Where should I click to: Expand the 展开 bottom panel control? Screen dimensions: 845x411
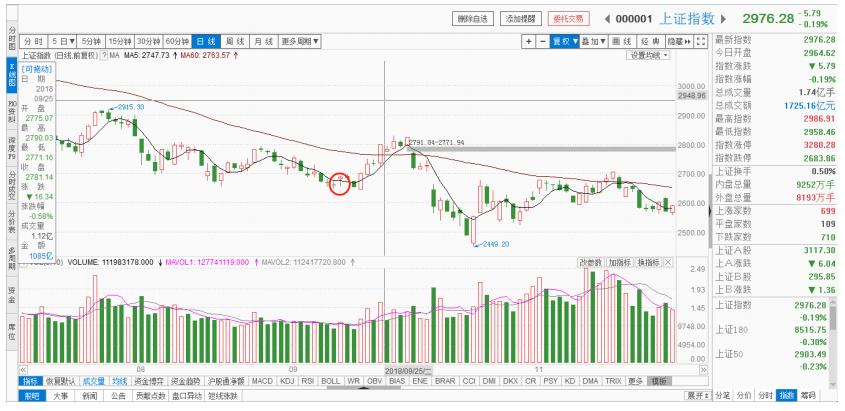point(697,396)
